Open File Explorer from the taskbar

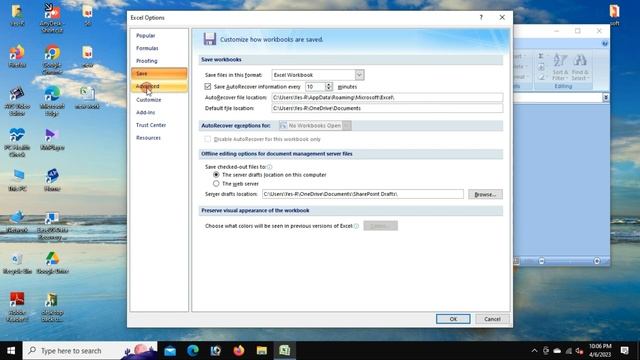click(262, 350)
